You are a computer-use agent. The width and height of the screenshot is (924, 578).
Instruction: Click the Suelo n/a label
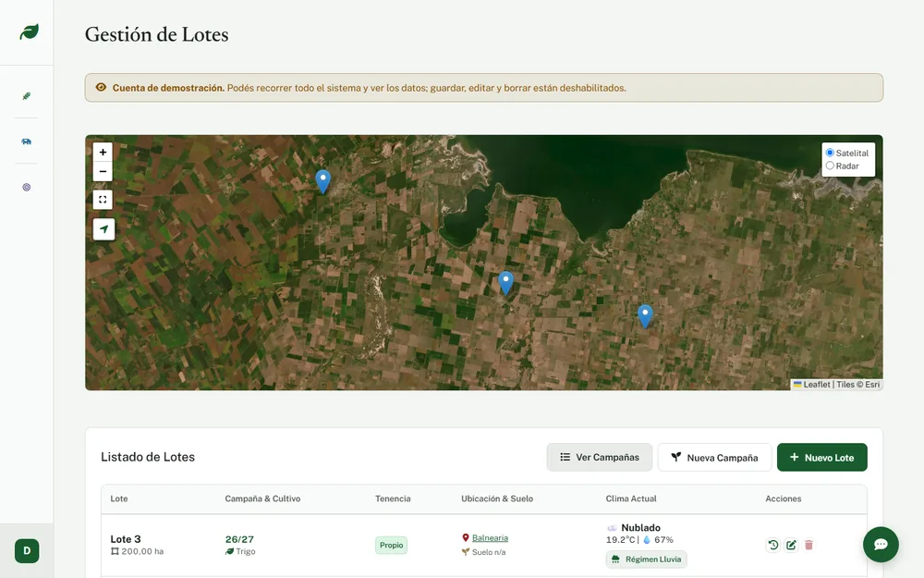click(x=489, y=552)
